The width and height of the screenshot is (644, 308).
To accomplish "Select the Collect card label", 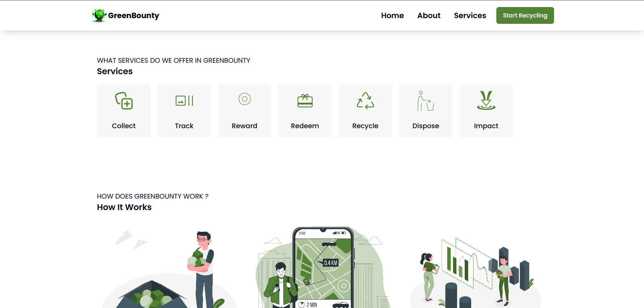I will point(124,126).
